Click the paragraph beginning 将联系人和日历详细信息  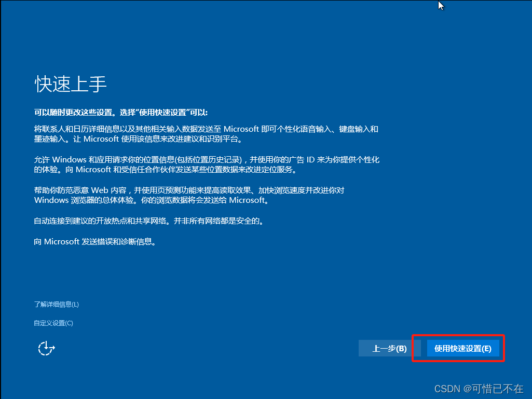coord(206,134)
